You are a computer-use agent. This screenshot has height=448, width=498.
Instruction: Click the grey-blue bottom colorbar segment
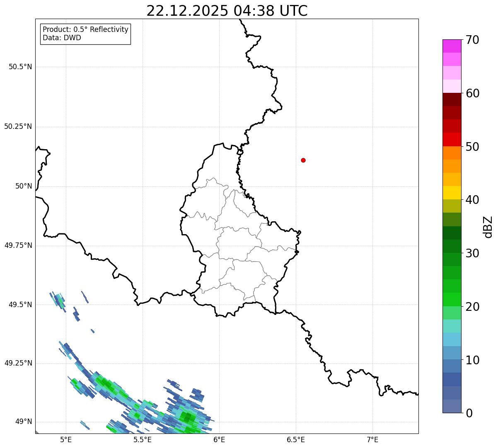click(452, 406)
